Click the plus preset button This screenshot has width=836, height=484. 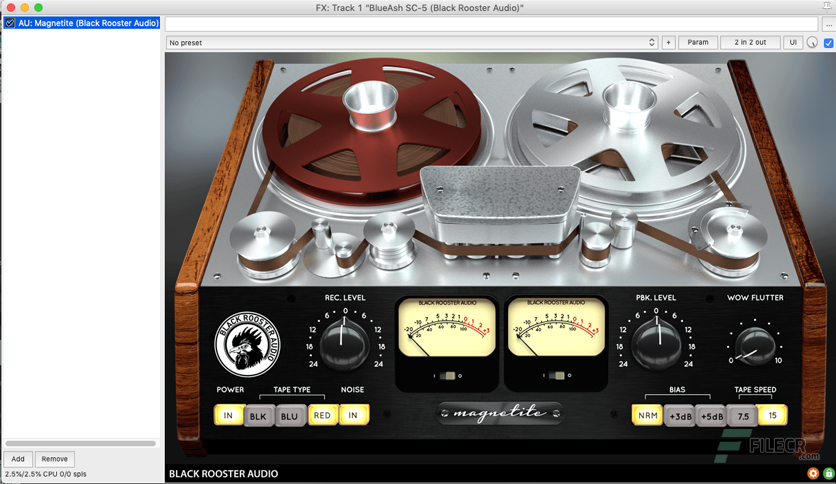668,43
